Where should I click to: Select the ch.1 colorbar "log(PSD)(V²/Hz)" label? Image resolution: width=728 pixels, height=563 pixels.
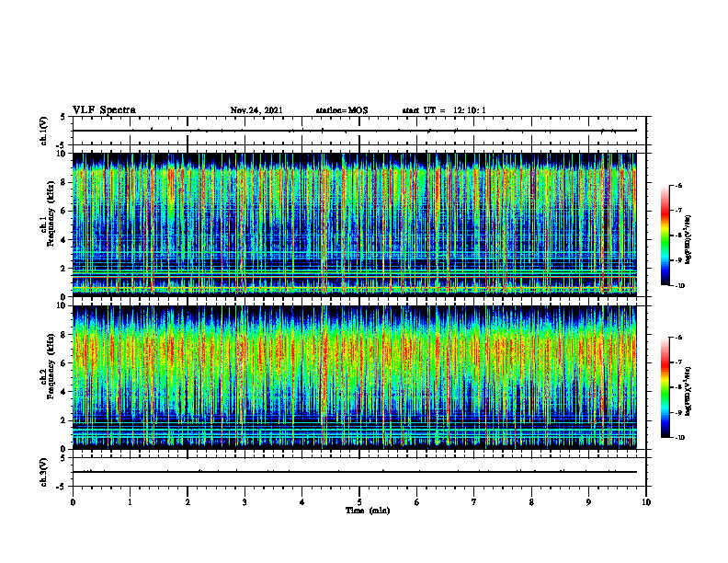coord(688,240)
